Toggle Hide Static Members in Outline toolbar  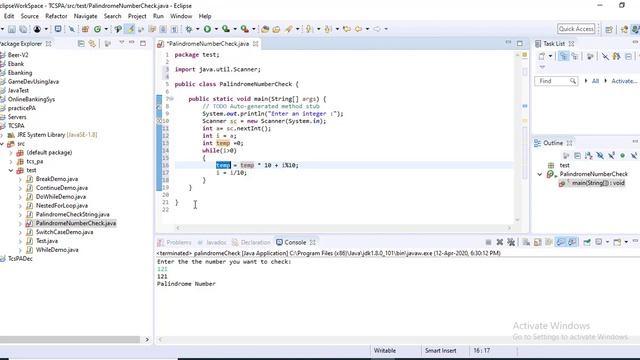point(611,156)
